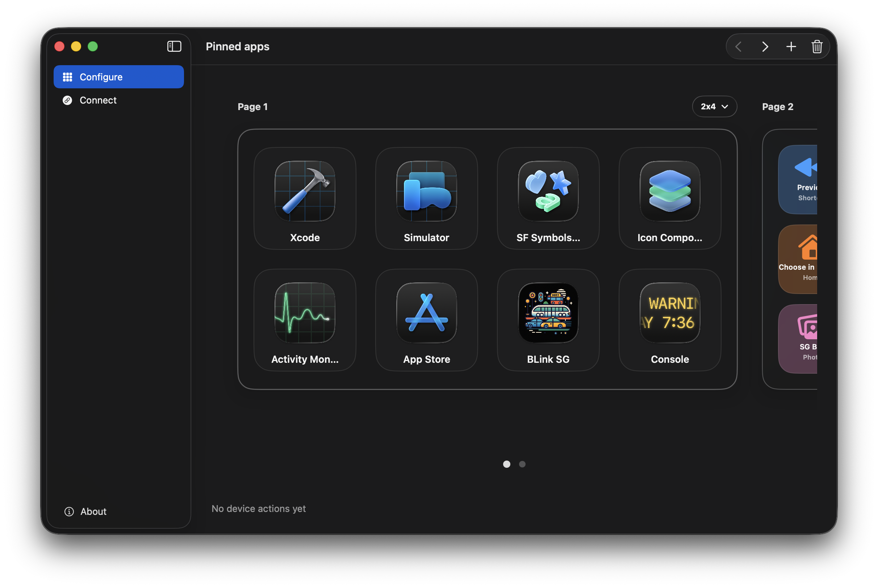Image resolution: width=878 pixels, height=588 pixels.
Task: Add a new page with plus button
Action: 791,46
